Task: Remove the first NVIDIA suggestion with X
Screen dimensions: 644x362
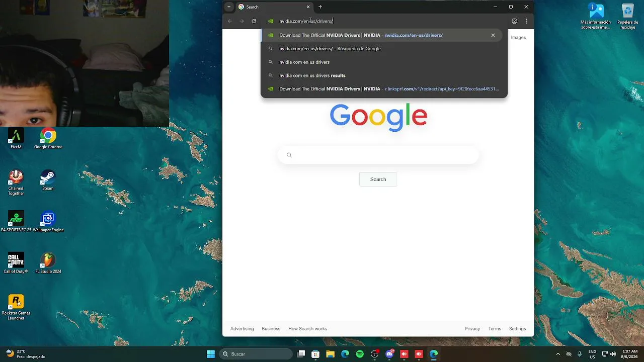Action: pos(493,35)
